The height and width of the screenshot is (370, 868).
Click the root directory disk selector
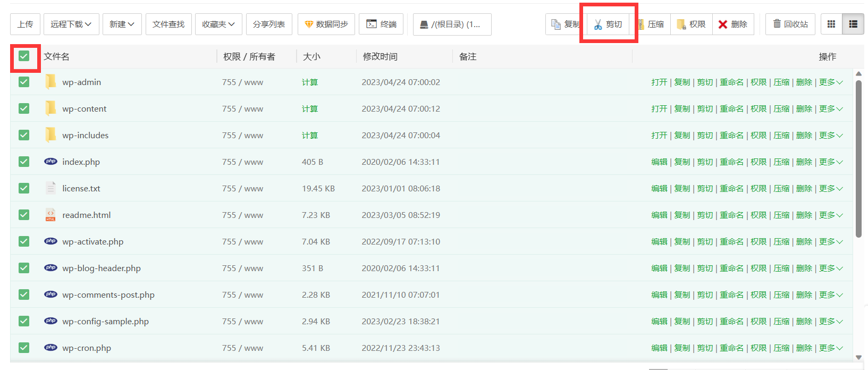pos(452,24)
